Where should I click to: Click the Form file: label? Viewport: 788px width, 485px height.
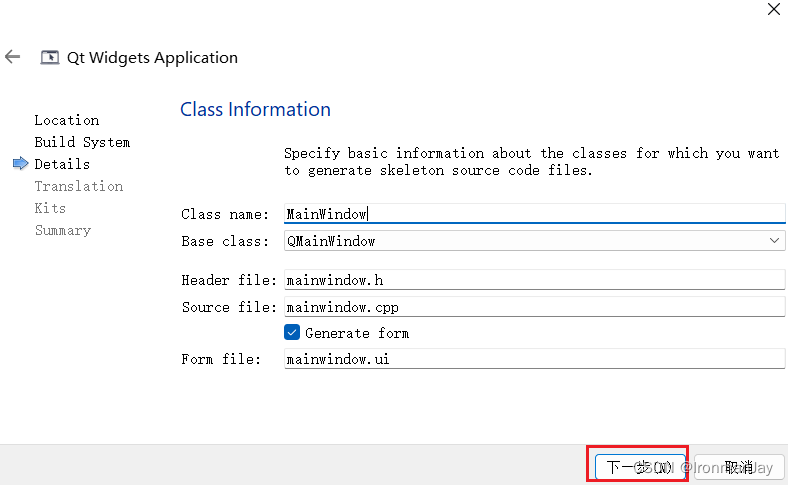click(221, 359)
